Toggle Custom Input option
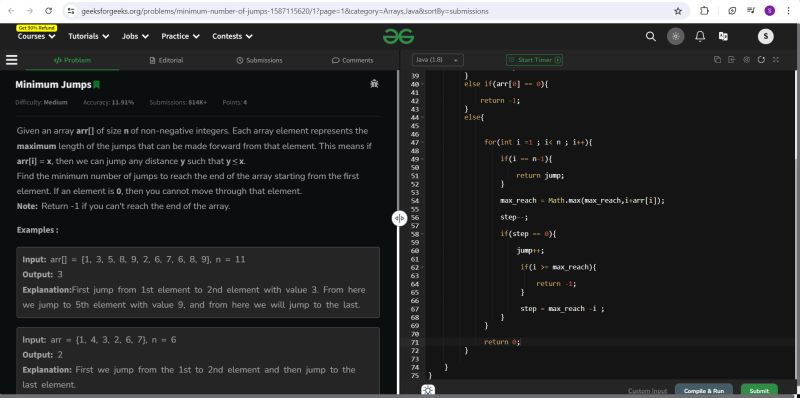 [647, 391]
